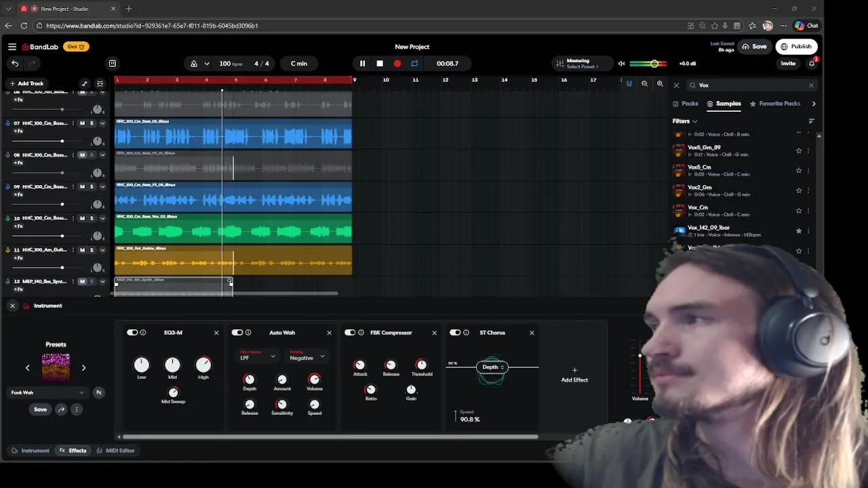Screen dimensions: 868x488
Task: Clear the Vox search text
Action: coord(811,85)
